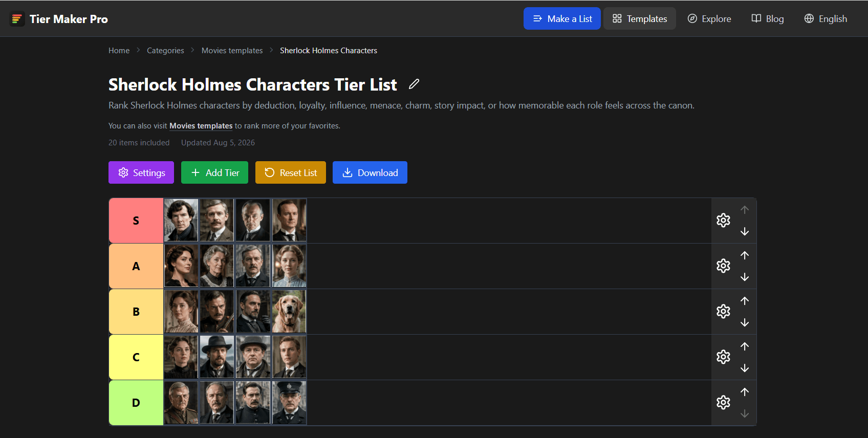Move C tier row up with arrow

pyautogui.click(x=745, y=346)
